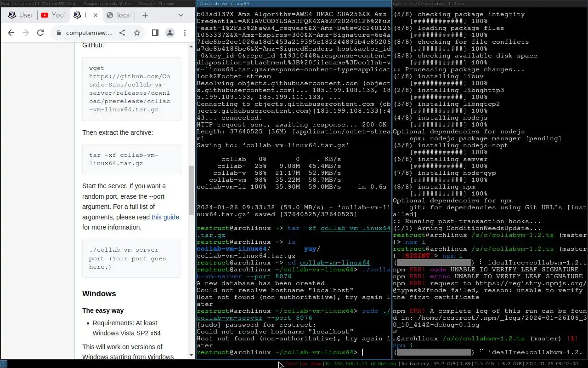The width and height of the screenshot is (588, 368).
Task: Click the [SIGINT] marker in npm terminal
Action: click(416, 256)
